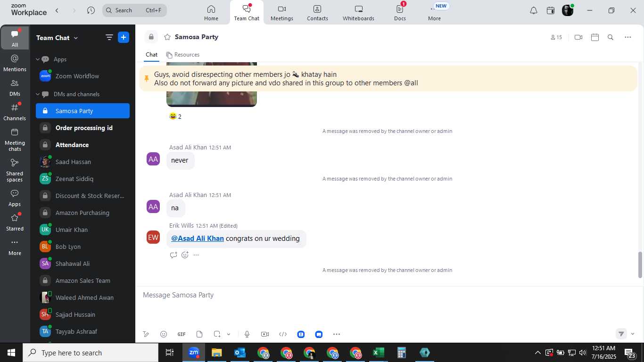Open the profile avatar menu
This screenshot has width=644, height=362.
[x=568, y=10]
